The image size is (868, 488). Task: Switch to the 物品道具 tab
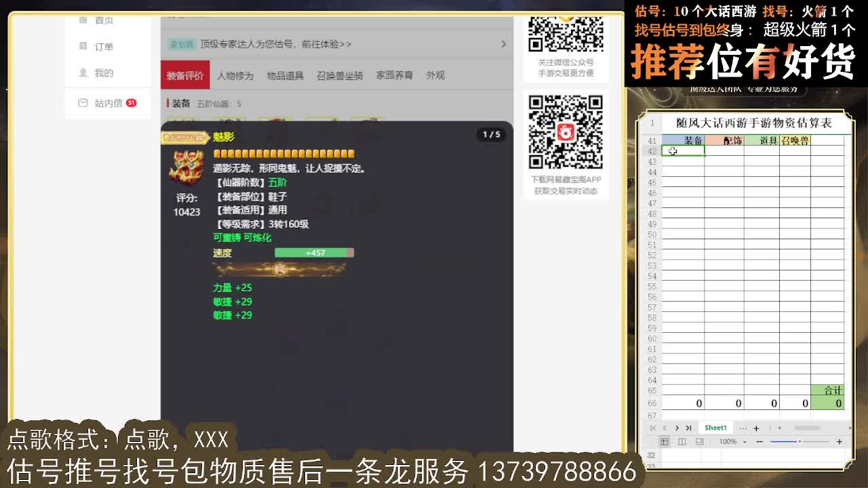click(x=285, y=75)
